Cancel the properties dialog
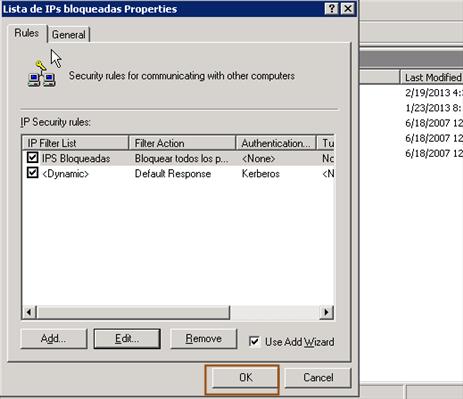463x399 pixels. coord(318,378)
